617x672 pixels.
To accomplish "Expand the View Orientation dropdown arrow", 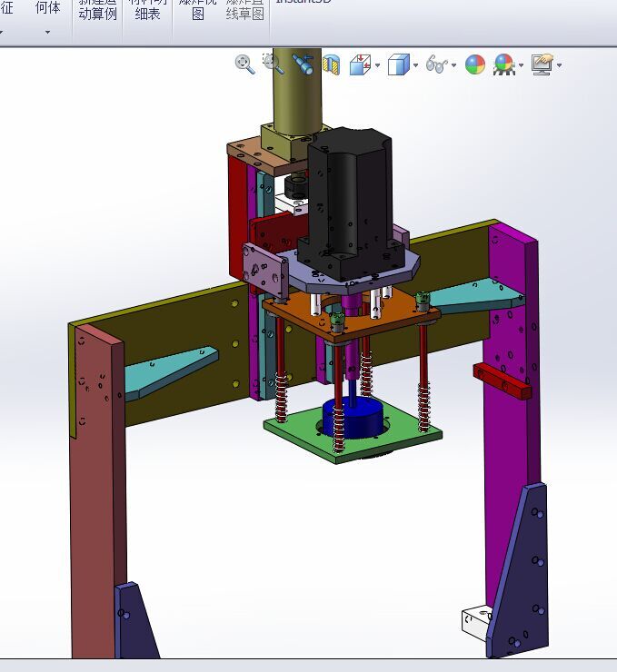I will point(377,65).
